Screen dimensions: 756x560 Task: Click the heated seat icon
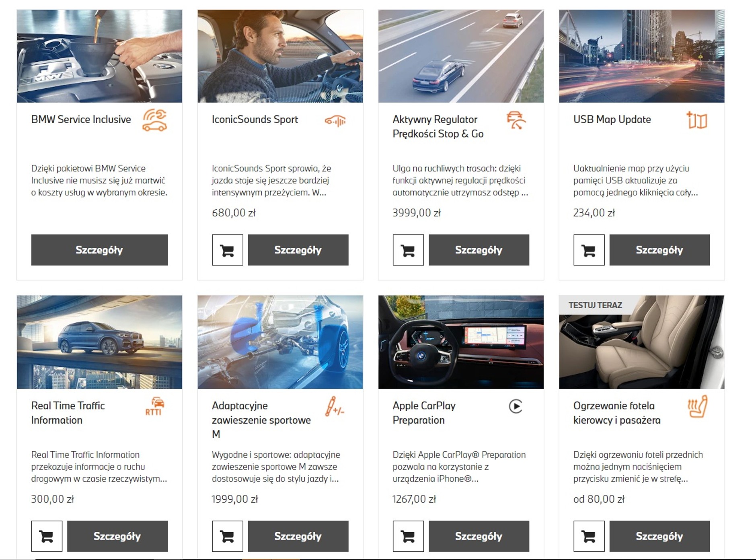tap(697, 406)
